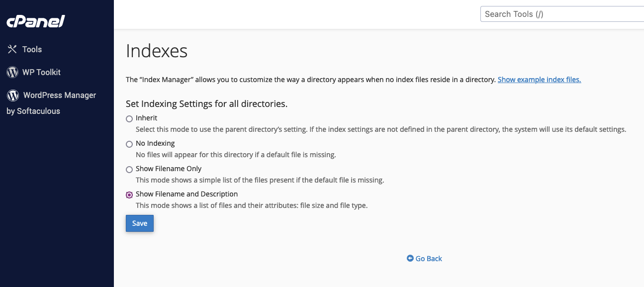Select the No Indexing radio button
Image resolution: width=644 pixels, height=287 pixels.
point(129,144)
